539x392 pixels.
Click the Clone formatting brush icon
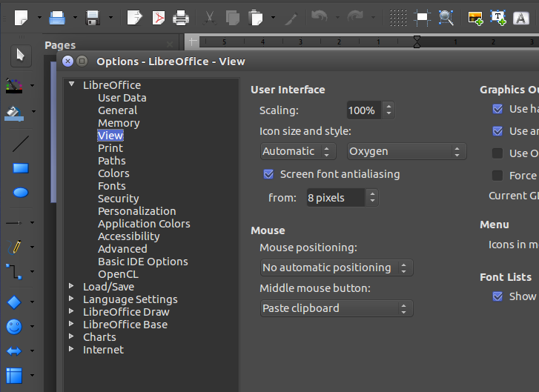292,19
